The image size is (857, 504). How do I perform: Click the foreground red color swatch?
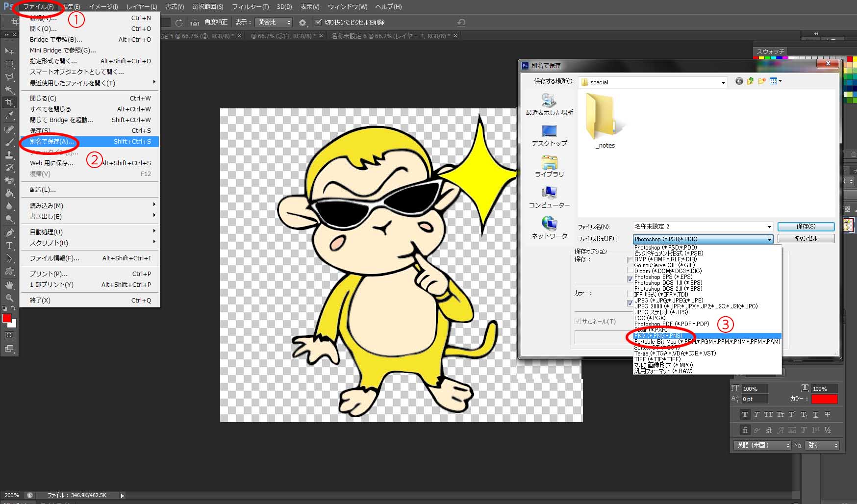[6, 319]
